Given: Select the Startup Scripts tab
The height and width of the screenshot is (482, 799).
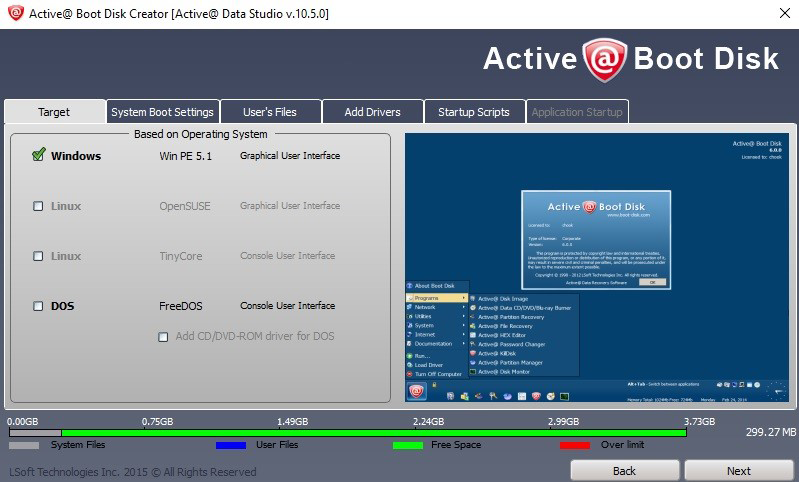Looking at the screenshot, I should coord(474,112).
